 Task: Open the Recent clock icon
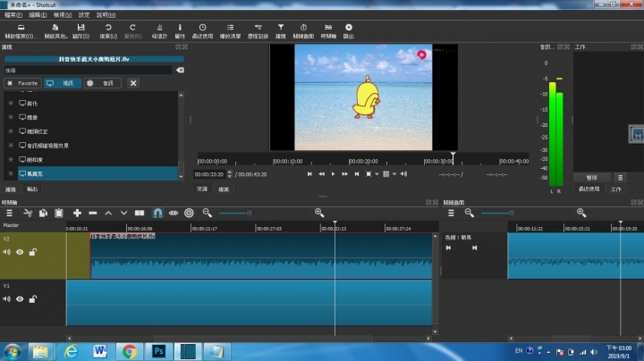(x=202, y=28)
